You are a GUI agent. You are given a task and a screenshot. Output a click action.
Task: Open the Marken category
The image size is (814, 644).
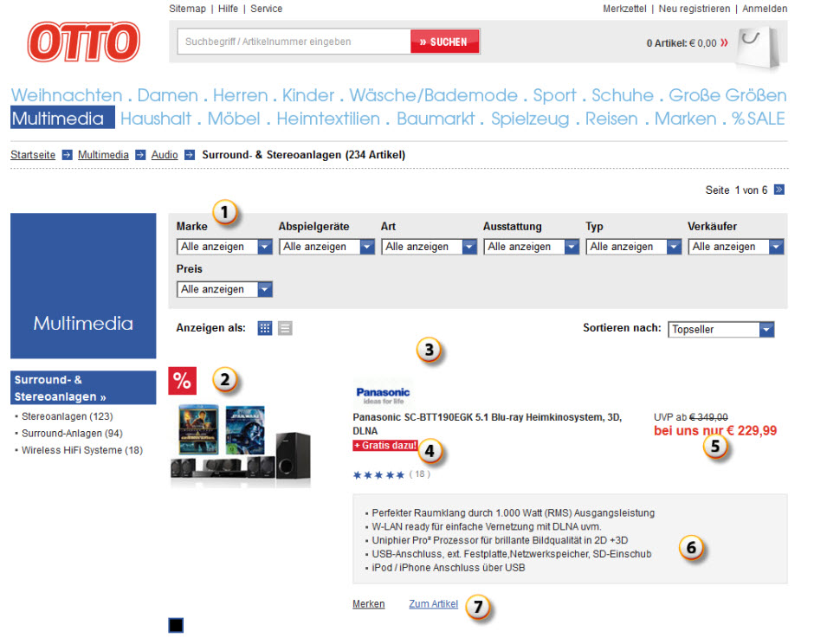coord(685,119)
